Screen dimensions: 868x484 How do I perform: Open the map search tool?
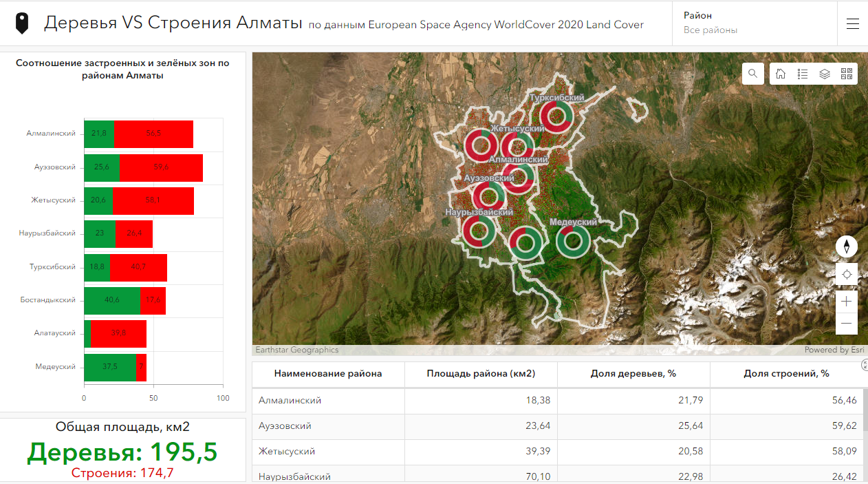coord(753,74)
